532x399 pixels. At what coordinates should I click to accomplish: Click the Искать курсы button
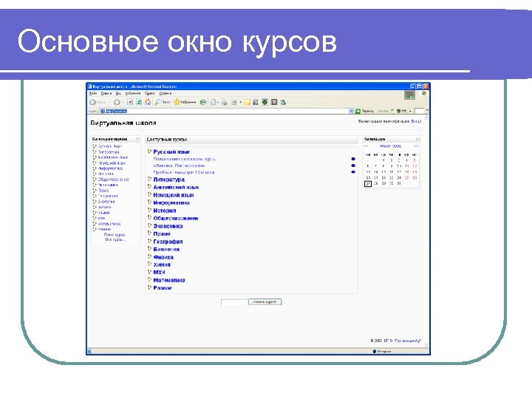[x=265, y=302]
